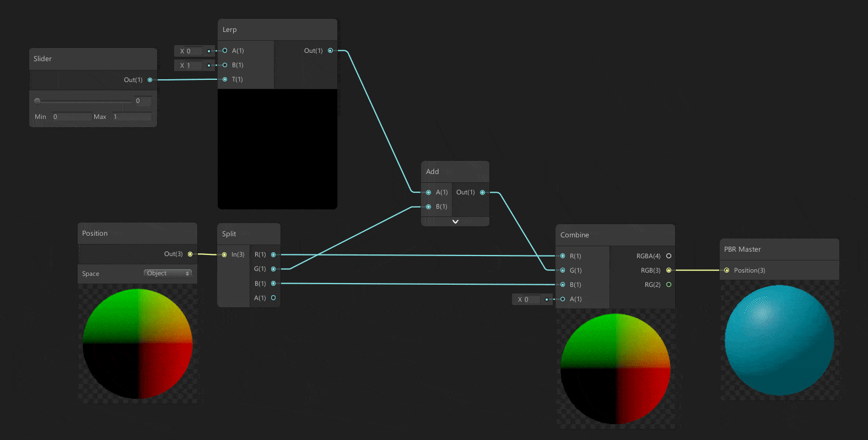The height and width of the screenshot is (440, 868).
Task: Click the Add node B(1) input port
Action: coord(428,207)
